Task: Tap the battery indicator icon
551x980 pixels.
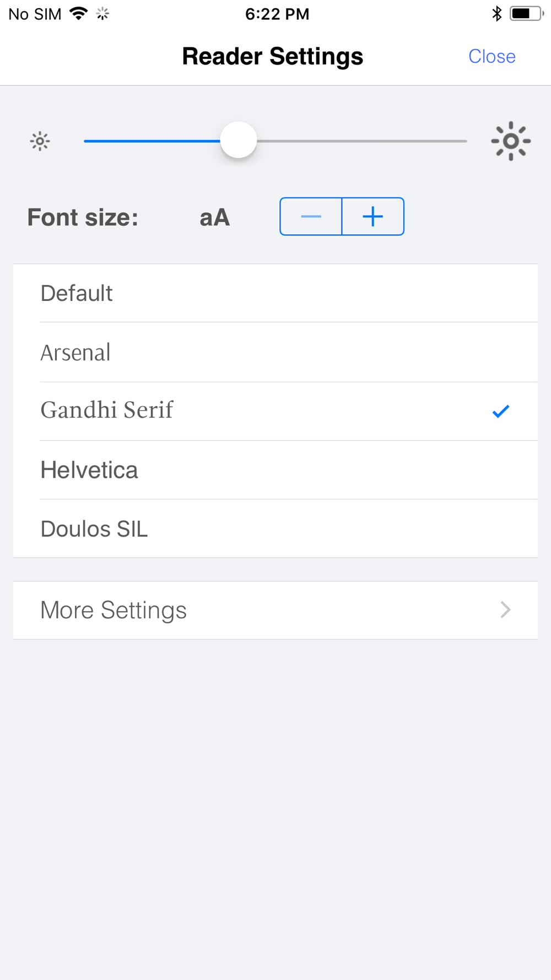Action: (x=526, y=14)
